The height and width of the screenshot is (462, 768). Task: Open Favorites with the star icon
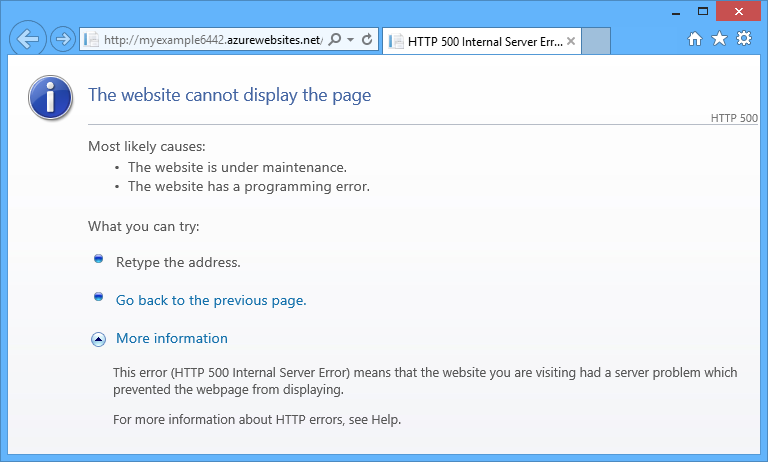(x=719, y=38)
